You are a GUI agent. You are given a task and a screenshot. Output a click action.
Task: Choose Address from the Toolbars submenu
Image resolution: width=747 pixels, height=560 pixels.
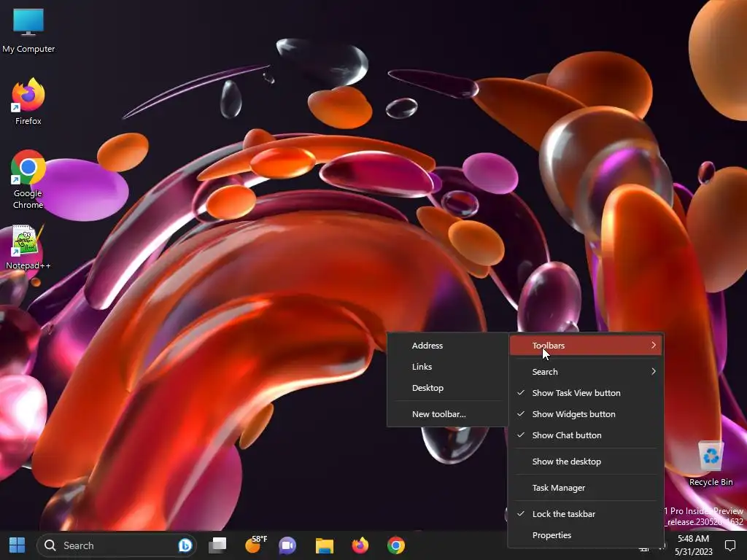click(448, 346)
